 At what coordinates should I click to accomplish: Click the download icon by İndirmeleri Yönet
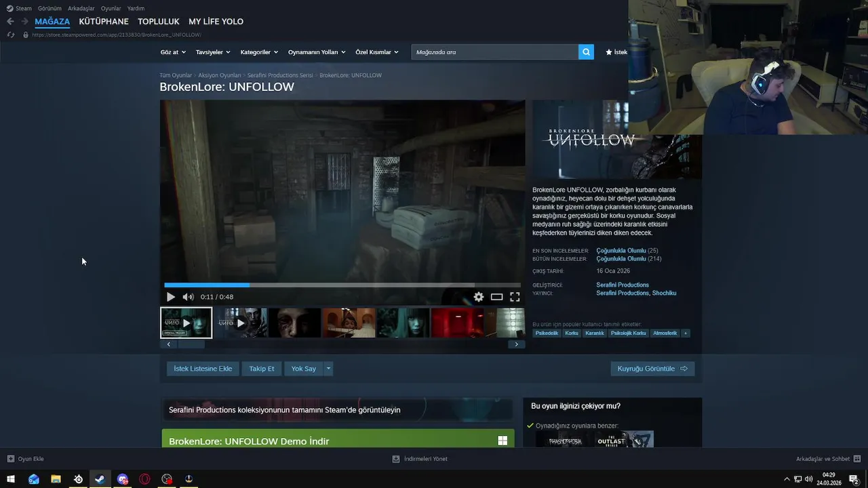coord(396,459)
